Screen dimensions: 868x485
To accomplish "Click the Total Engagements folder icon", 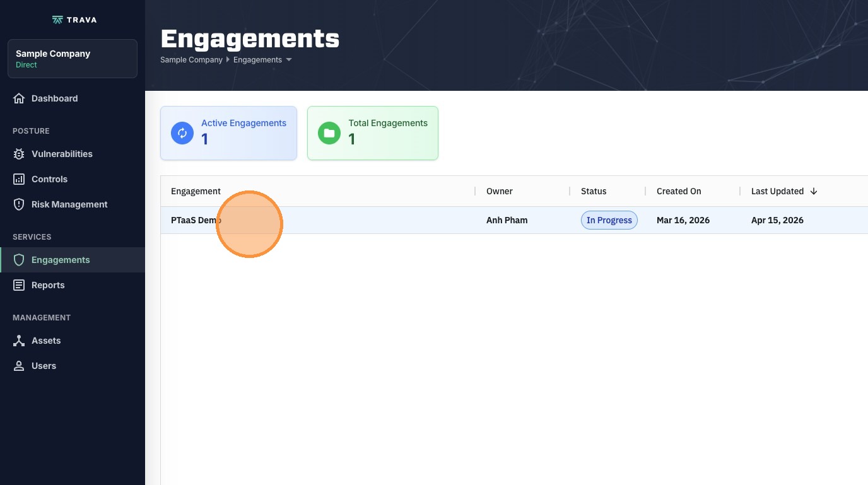I will tap(329, 133).
